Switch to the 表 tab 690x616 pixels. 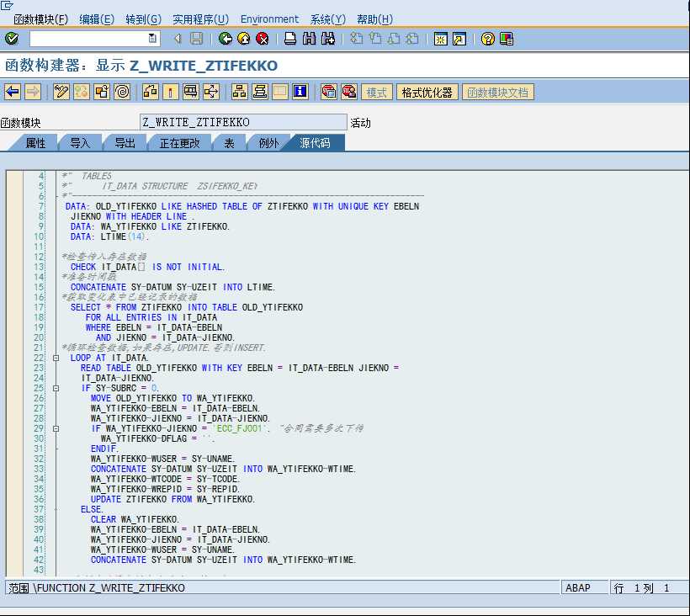point(229,143)
